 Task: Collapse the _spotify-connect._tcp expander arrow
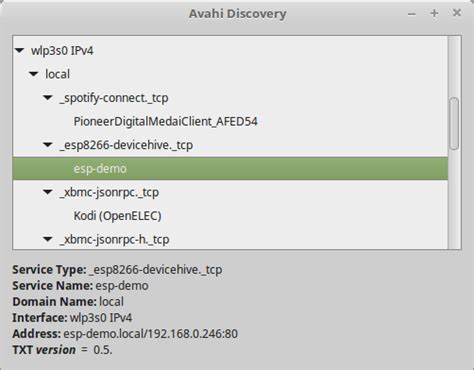48,98
